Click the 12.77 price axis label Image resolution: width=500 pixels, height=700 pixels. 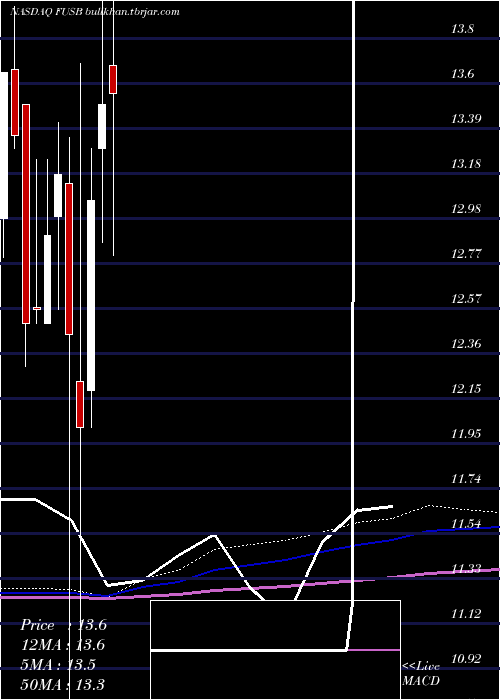[465, 254]
